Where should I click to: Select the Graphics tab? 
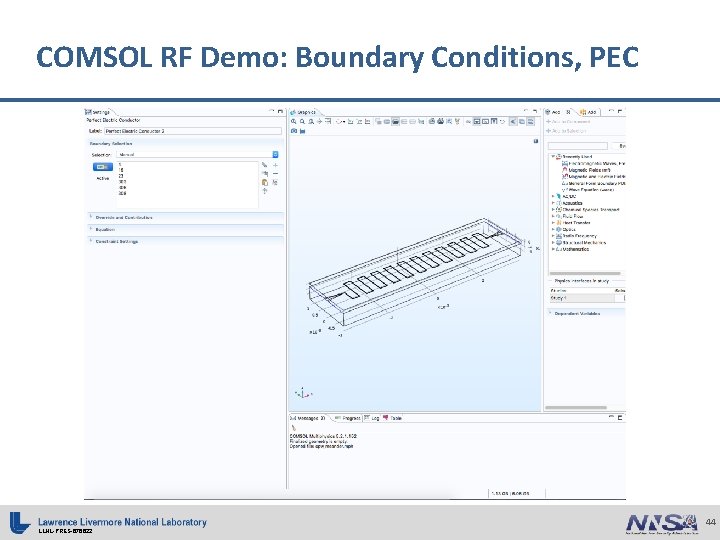pyautogui.click(x=304, y=112)
